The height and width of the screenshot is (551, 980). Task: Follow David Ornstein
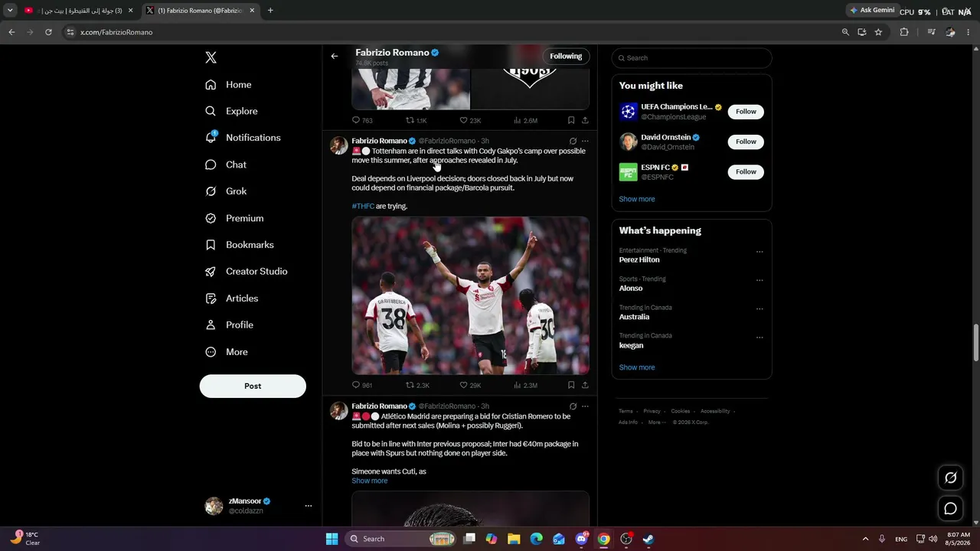tap(746, 142)
